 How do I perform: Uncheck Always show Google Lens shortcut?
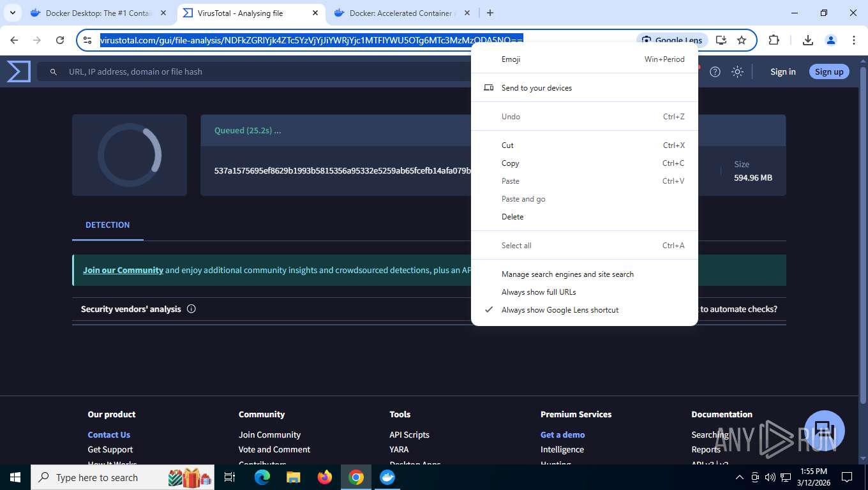point(584,310)
